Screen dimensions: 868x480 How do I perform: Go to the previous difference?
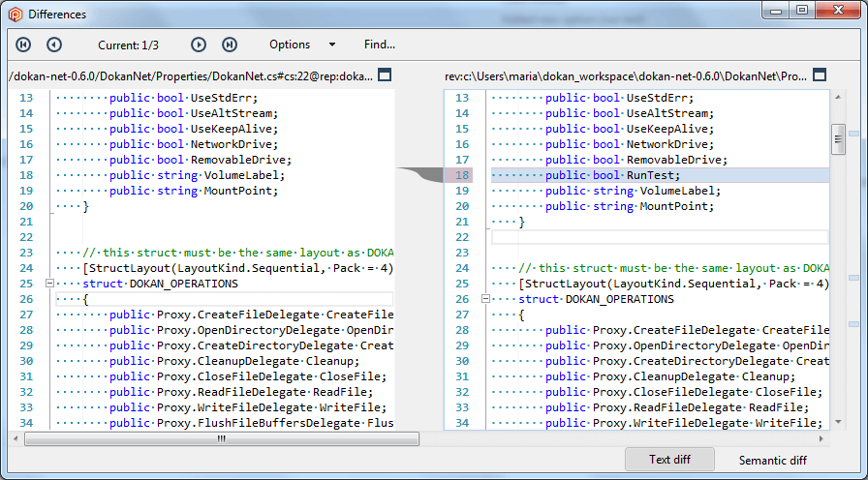click(x=53, y=45)
